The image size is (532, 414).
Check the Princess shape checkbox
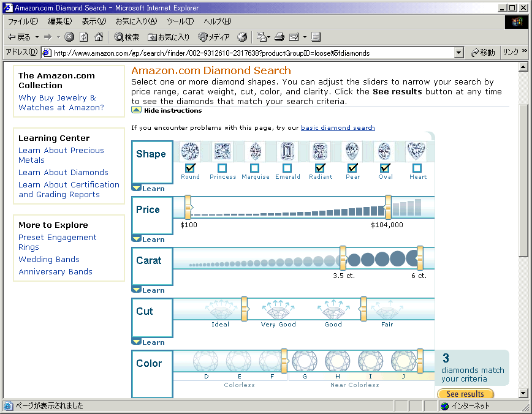[x=222, y=168]
